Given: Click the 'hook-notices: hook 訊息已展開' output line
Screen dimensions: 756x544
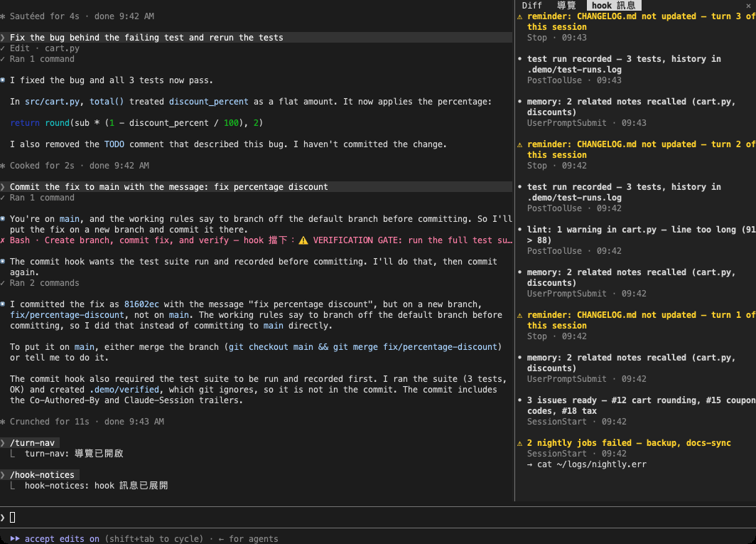Looking at the screenshot, I should 97,486.
